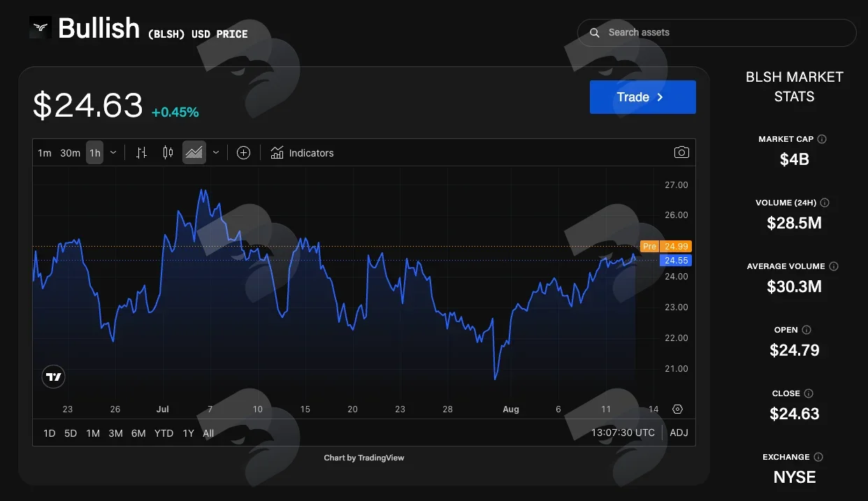868x501 pixels.
Task: Toggle ADJ adjusted data button
Action: click(679, 433)
